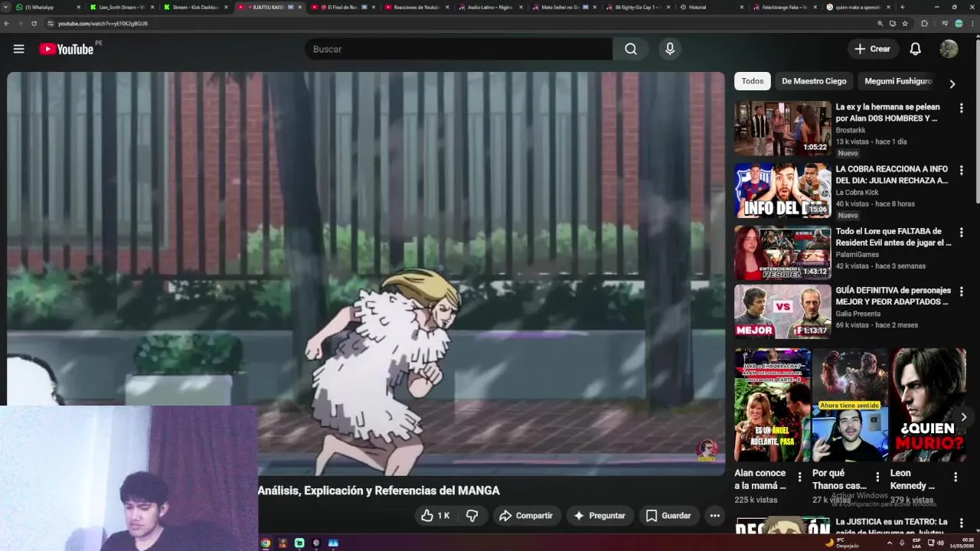Open 'La ex y la hermana se pelean' title
The image size is (980, 551).
pos(888,112)
